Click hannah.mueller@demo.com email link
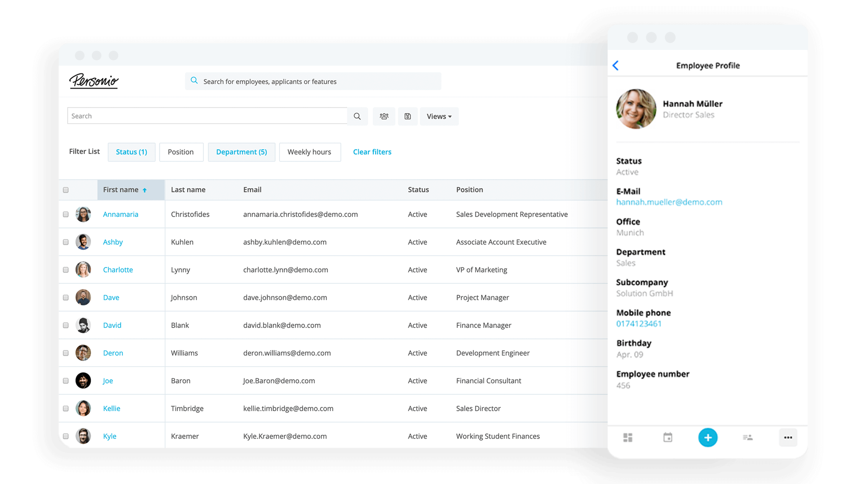This screenshot has width=868, height=484. (668, 202)
